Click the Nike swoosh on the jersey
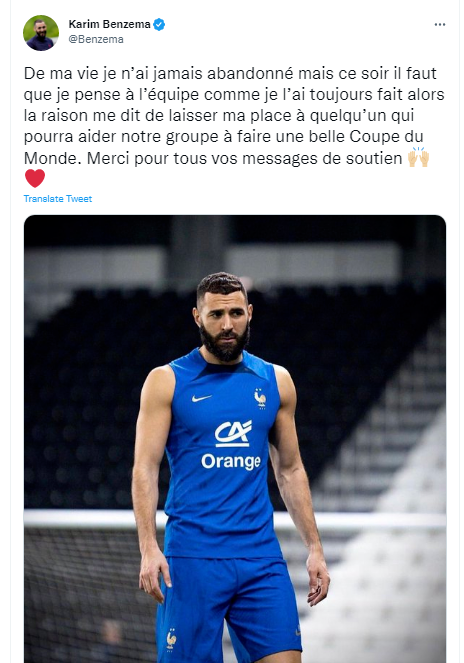This screenshot has height=663, width=464. pyautogui.click(x=201, y=398)
